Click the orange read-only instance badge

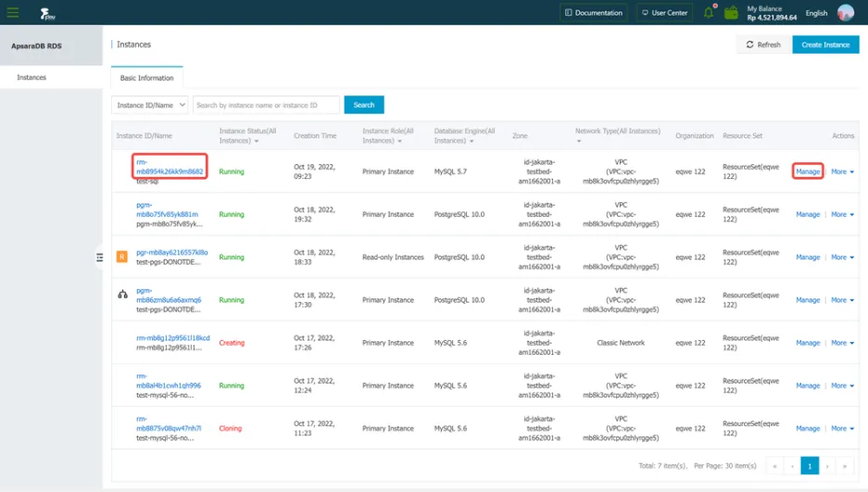(121, 257)
